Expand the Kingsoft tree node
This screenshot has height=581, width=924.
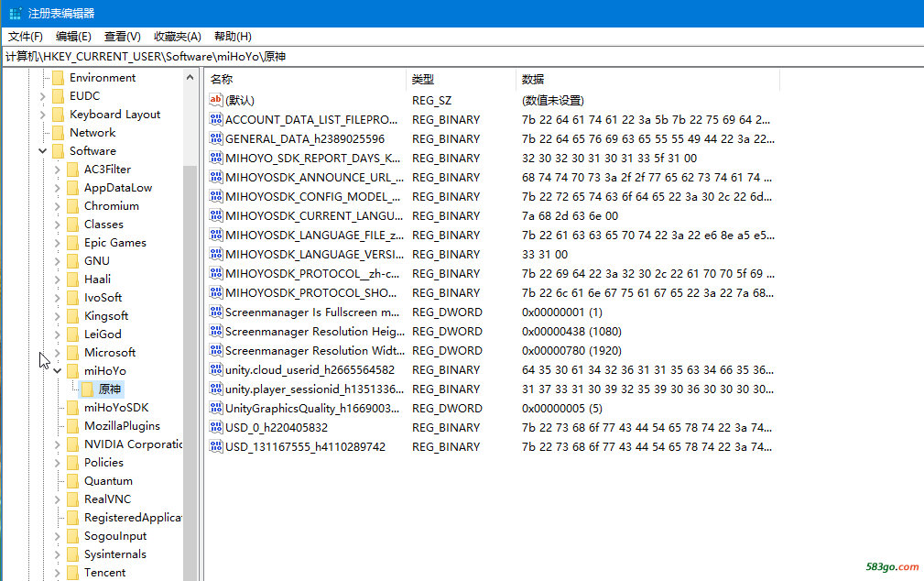click(57, 316)
